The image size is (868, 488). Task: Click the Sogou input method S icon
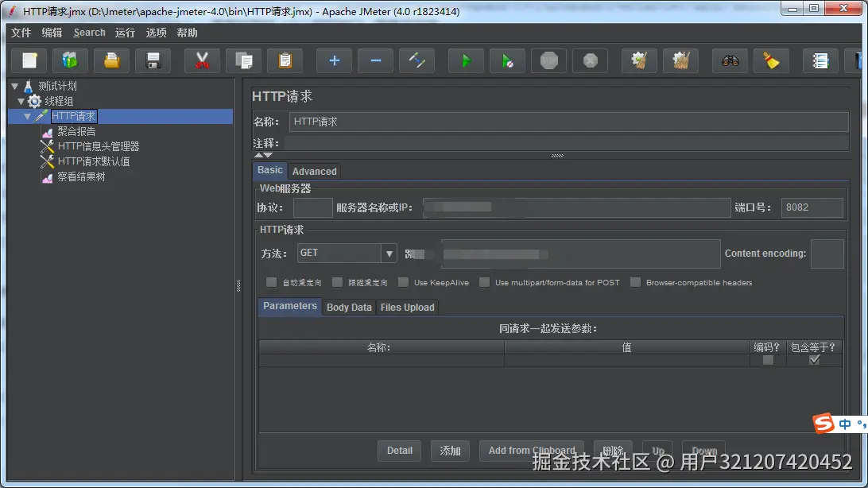(823, 424)
